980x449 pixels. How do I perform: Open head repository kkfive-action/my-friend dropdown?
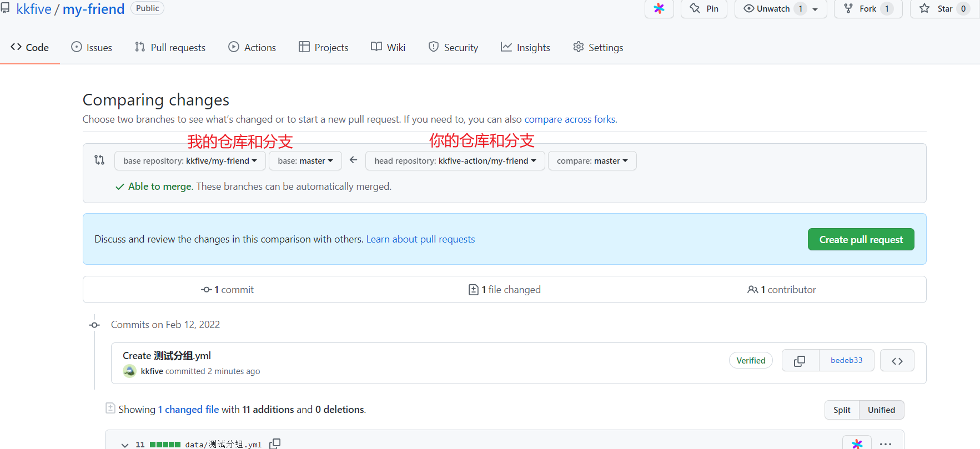[x=455, y=161]
